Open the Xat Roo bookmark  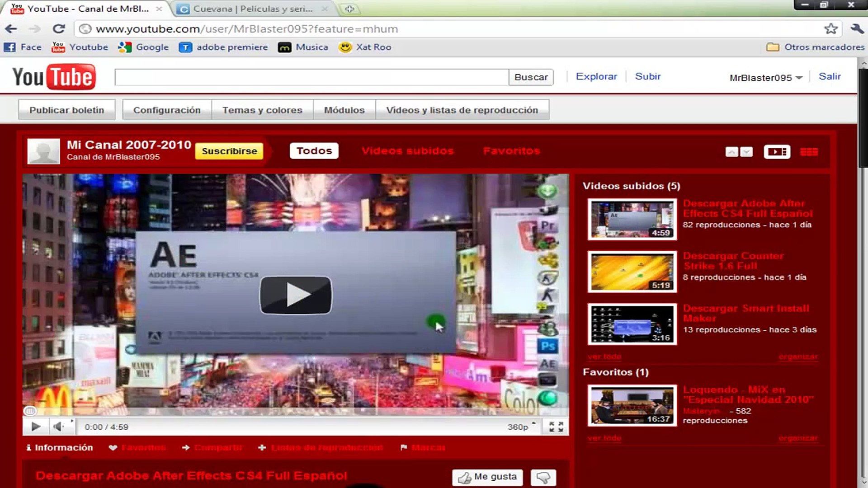click(365, 47)
